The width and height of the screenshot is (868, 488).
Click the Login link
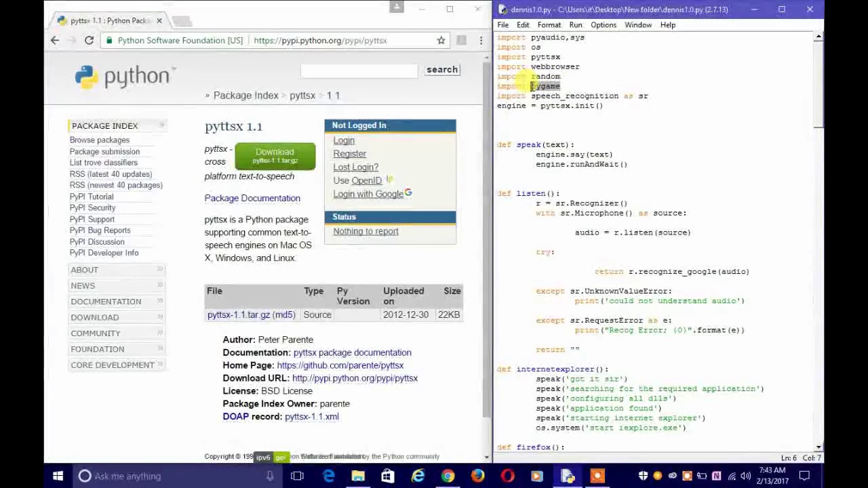pyautogui.click(x=344, y=140)
